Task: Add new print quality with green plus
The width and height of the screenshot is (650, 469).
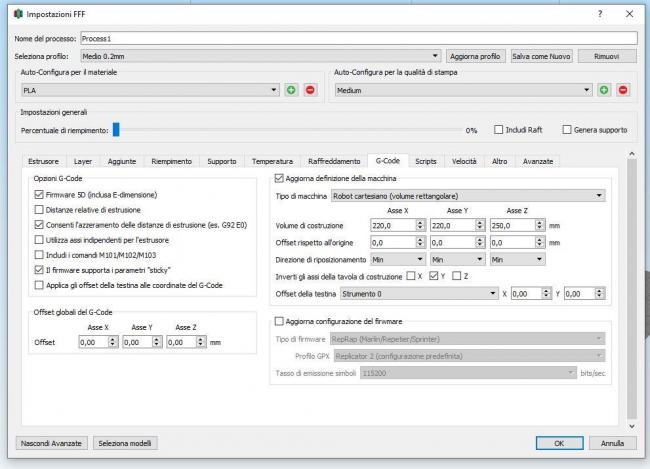Action: 605,90
